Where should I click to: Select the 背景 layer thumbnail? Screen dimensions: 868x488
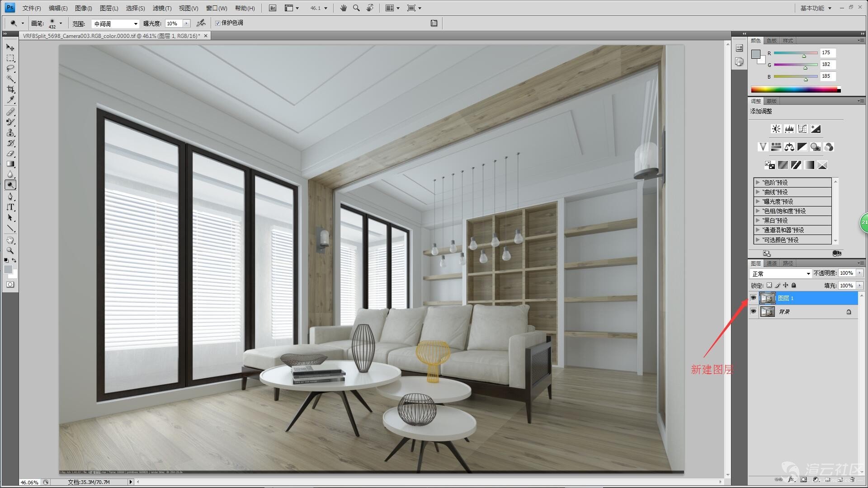[768, 311]
